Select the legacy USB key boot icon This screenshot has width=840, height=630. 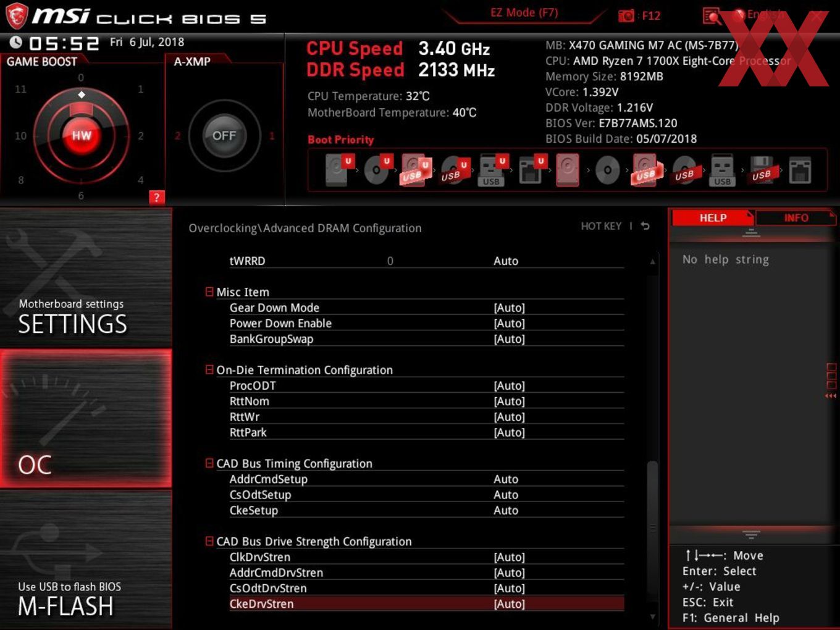(722, 170)
